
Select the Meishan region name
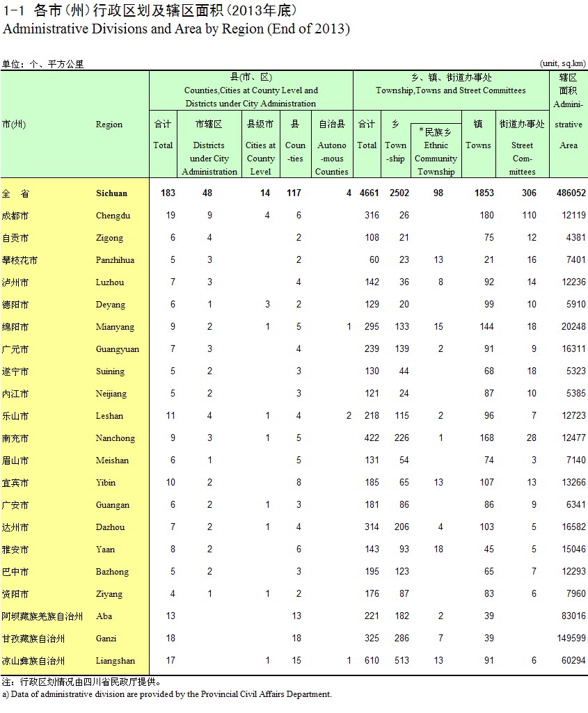click(112, 460)
